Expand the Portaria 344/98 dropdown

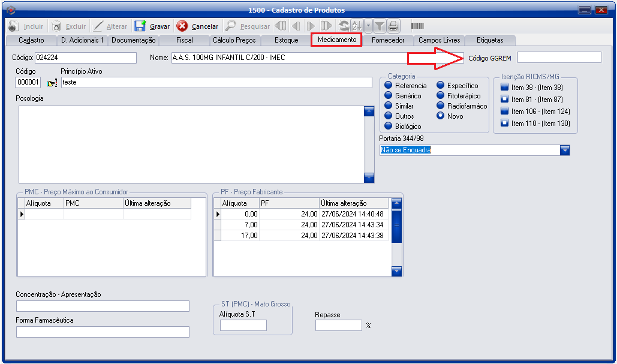pos(564,151)
